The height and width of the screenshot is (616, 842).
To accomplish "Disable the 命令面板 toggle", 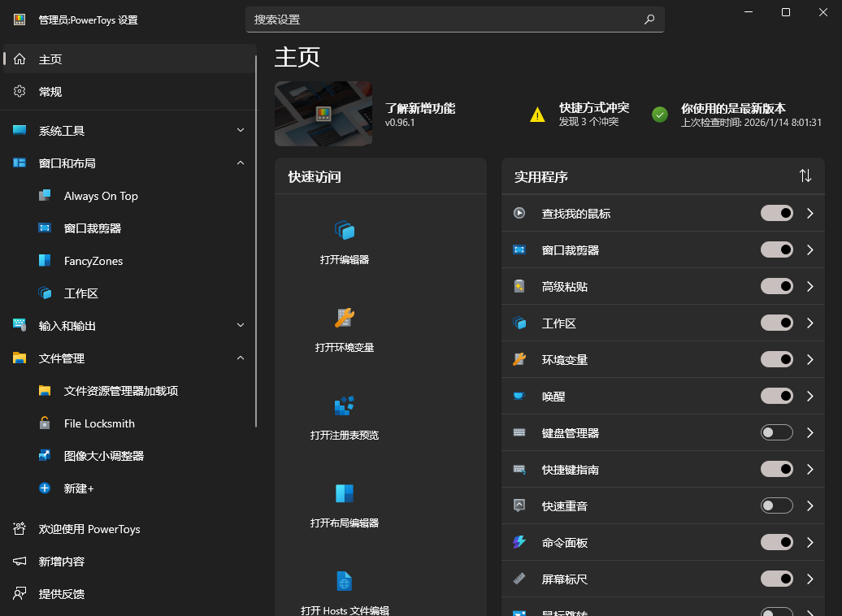I will coord(776,542).
